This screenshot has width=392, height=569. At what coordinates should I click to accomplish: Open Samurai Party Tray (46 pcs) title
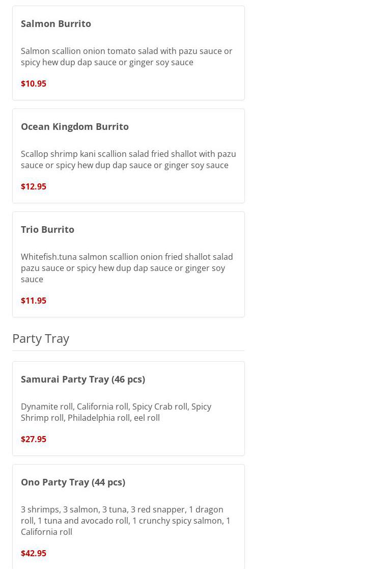[x=83, y=379]
